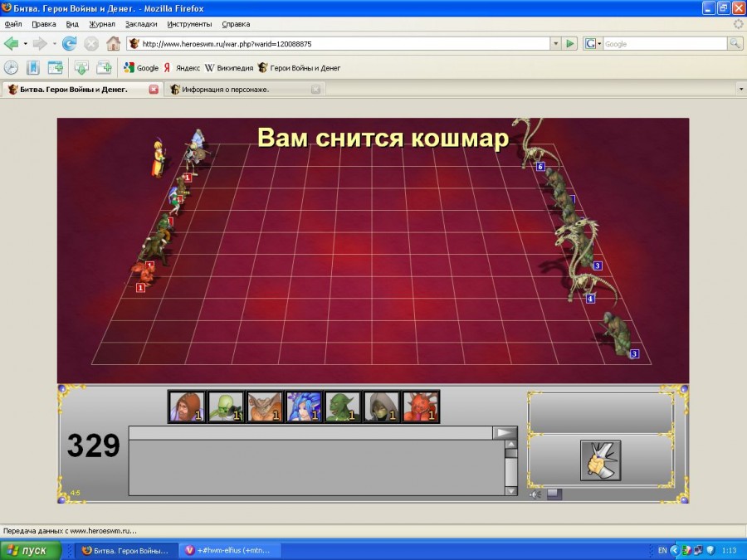Select the green goblin unit portrait
747x560 pixels.
343,407
